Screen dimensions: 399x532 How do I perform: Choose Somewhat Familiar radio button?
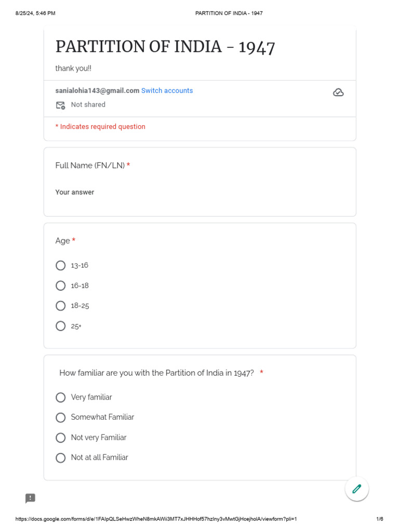point(61,418)
